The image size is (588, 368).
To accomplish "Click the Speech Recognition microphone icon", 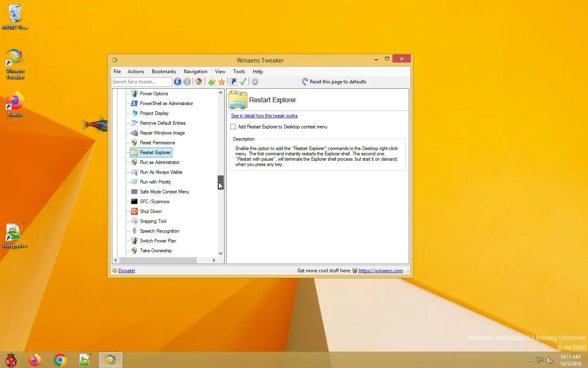I will (134, 231).
